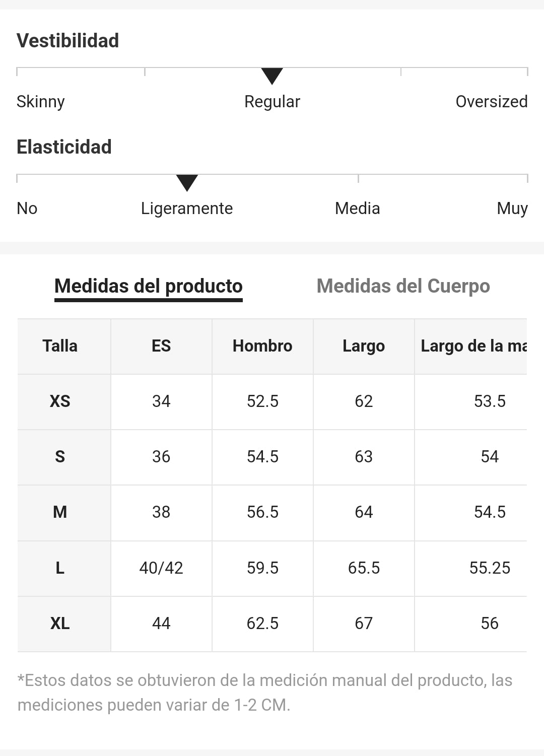The image size is (544, 756).
Task: Click the Largo de la manga header
Action: [473, 346]
